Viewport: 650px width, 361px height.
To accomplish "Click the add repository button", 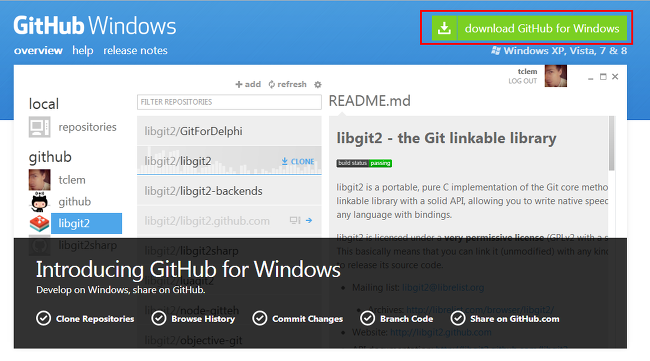I will pos(248,84).
